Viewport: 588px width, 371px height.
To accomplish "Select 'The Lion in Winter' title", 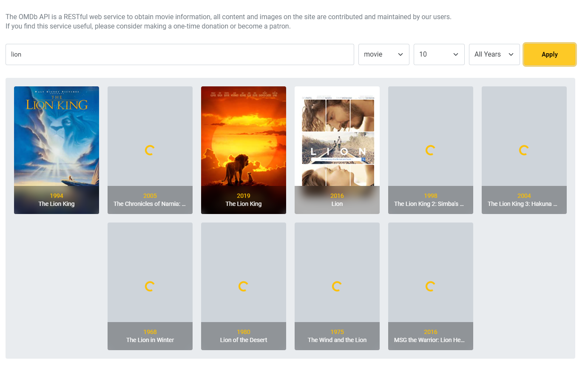I will pos(150,340).
